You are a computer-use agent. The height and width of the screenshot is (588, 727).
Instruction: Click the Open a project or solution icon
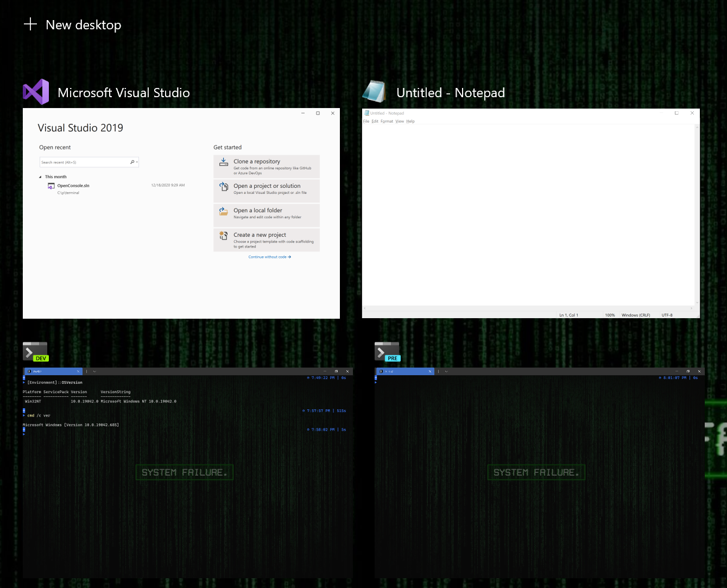point(223,188)
